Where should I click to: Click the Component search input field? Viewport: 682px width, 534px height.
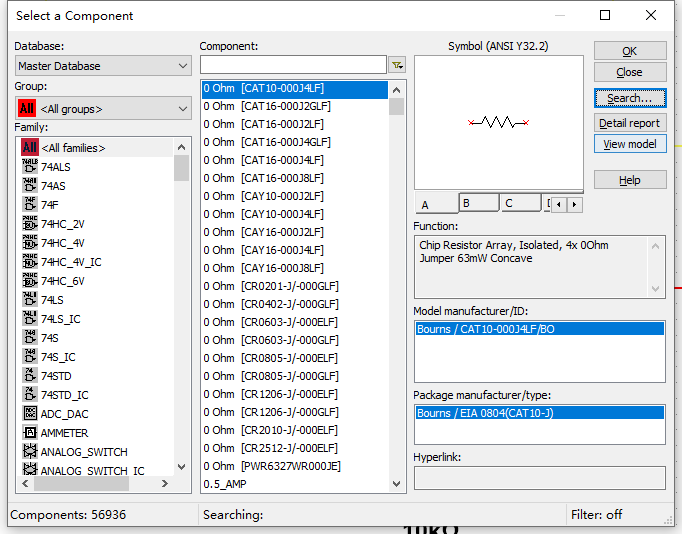click(x=293, y=65)
